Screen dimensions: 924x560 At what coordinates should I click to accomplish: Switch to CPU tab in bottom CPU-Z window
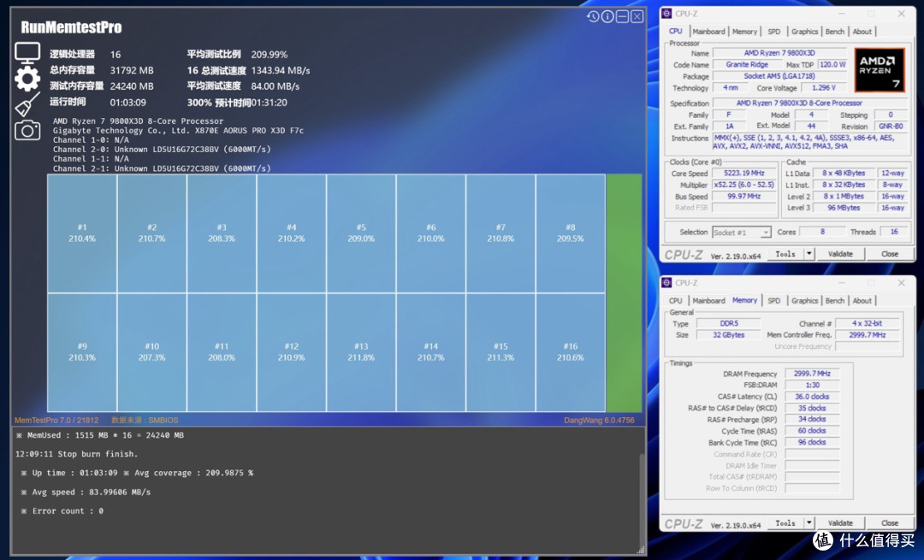675,301
